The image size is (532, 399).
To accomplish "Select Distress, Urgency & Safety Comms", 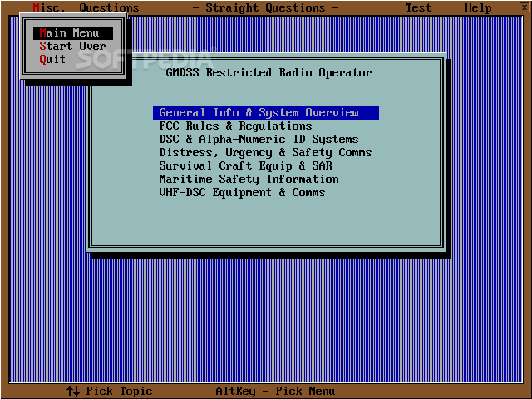I will pyautogui.click(x=265, y=153).
